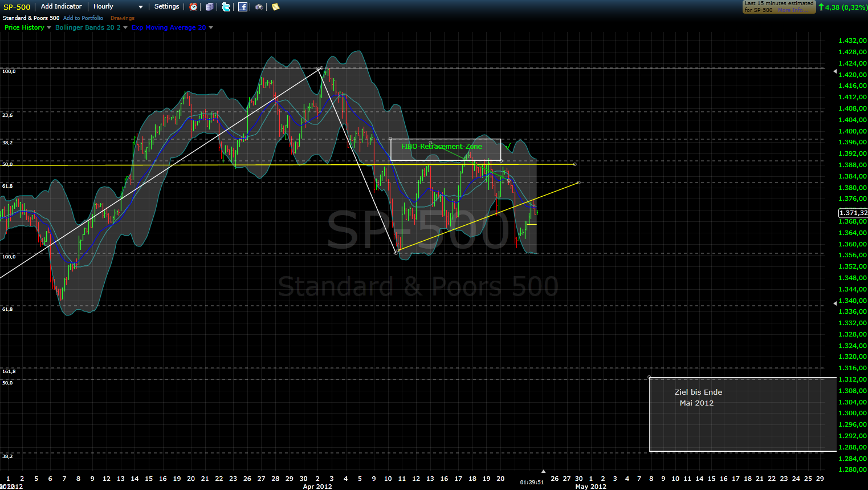Click the alarm clock alert icon
Image resolution: width=868 pixels, height=490 pixels.
click(x=193, y=7)
